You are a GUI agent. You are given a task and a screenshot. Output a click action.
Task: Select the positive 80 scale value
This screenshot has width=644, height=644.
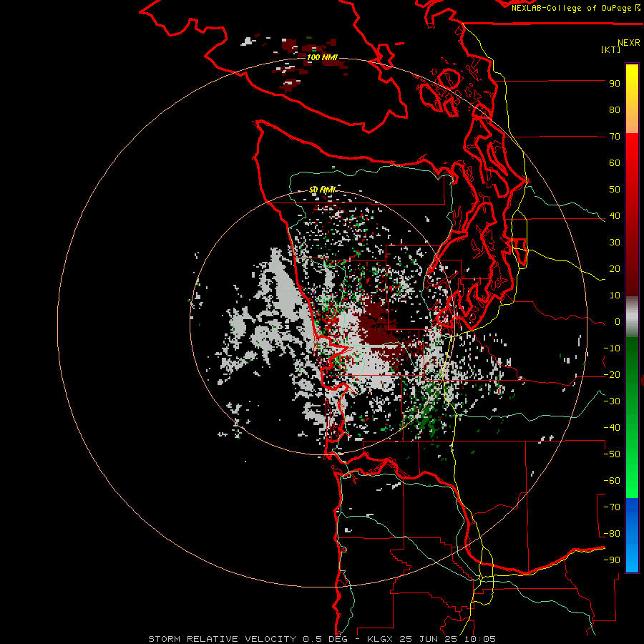615,110
